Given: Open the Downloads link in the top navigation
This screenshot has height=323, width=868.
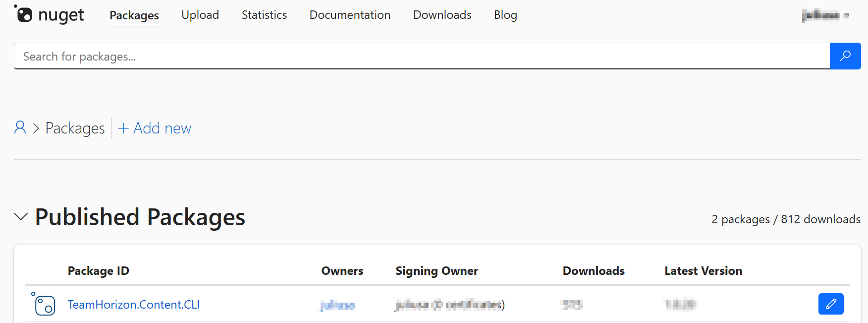Looking at the screenshot, I should [442, 15].
